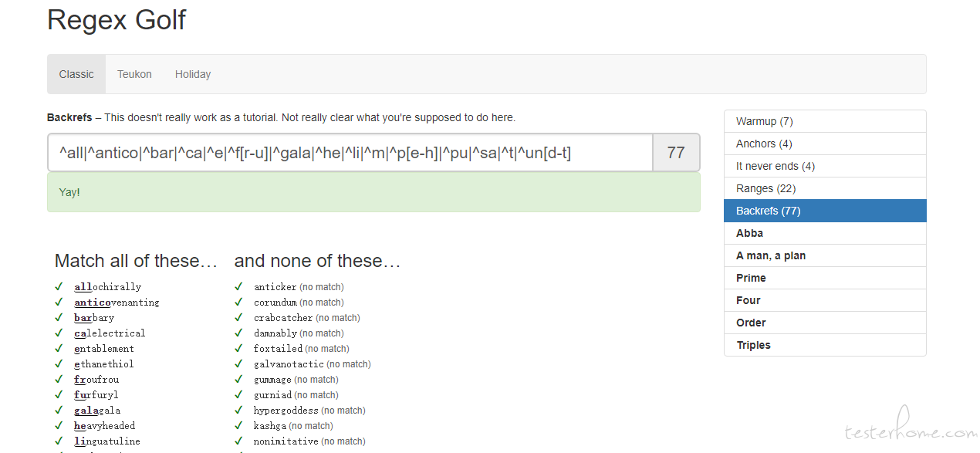The width and height of the screenshot is (980, 453).
Task: Choose A man, a plan level
Action: tap(825, 255)
